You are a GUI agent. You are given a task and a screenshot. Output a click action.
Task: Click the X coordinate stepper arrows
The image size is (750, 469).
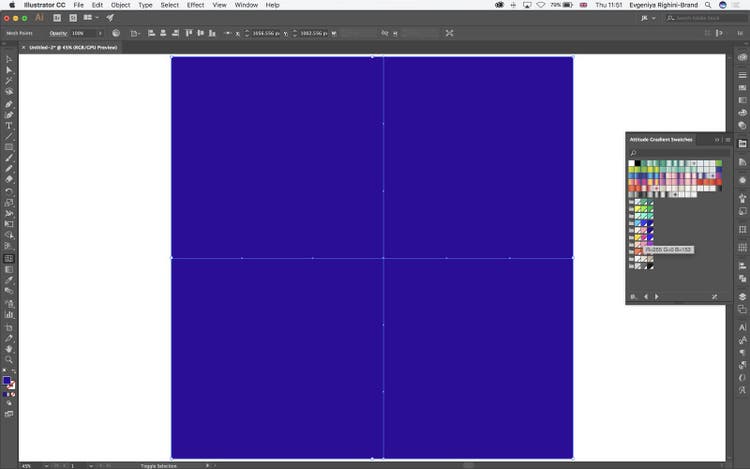(x=247, y=33)
